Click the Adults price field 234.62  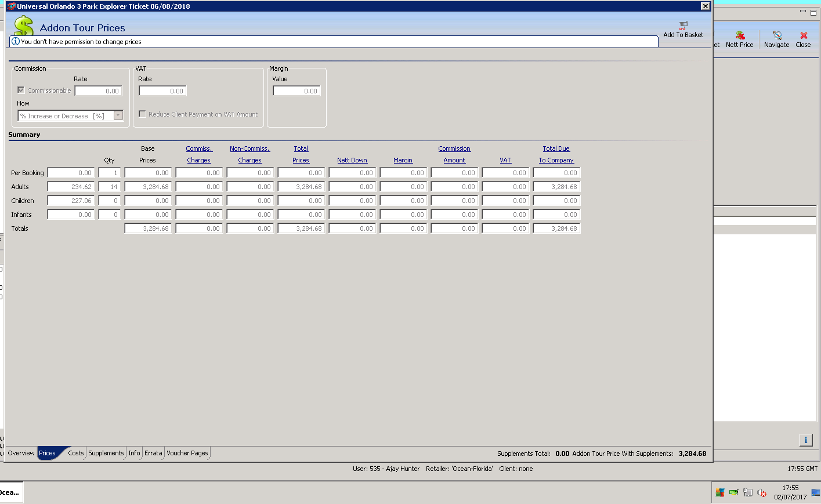click(71, 187)
